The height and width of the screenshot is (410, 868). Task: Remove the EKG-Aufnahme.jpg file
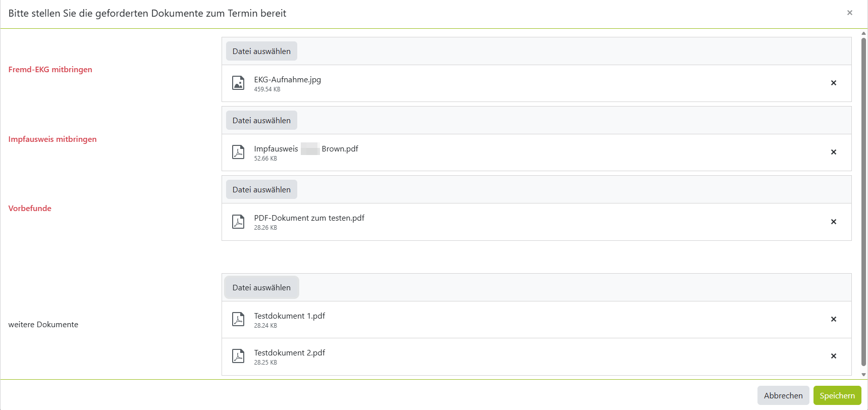click(833, 83)
